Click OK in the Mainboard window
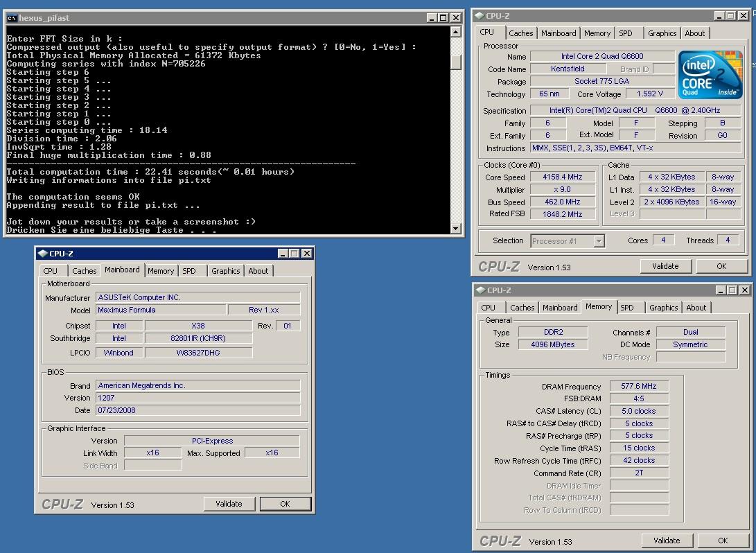This screenshot has width=756, height=553. click(285, 504)
